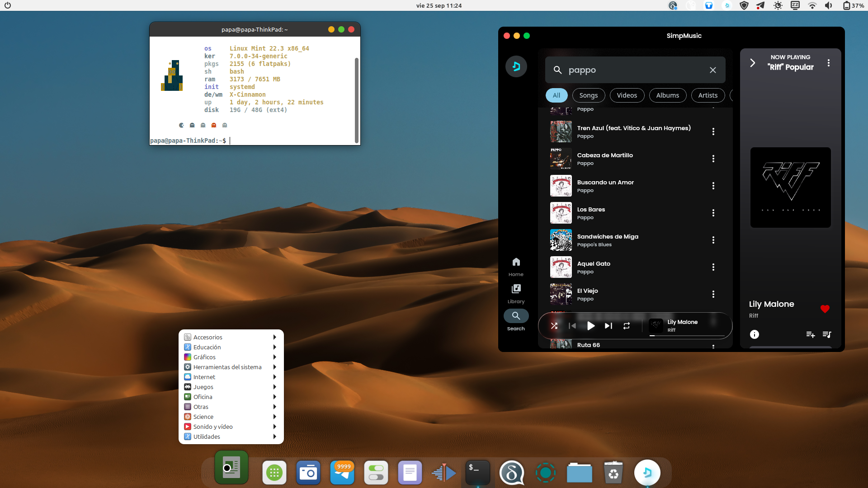Screen dimensions: 868x488
Task: Filter results by Songs
Action: (x=589, y=95)
